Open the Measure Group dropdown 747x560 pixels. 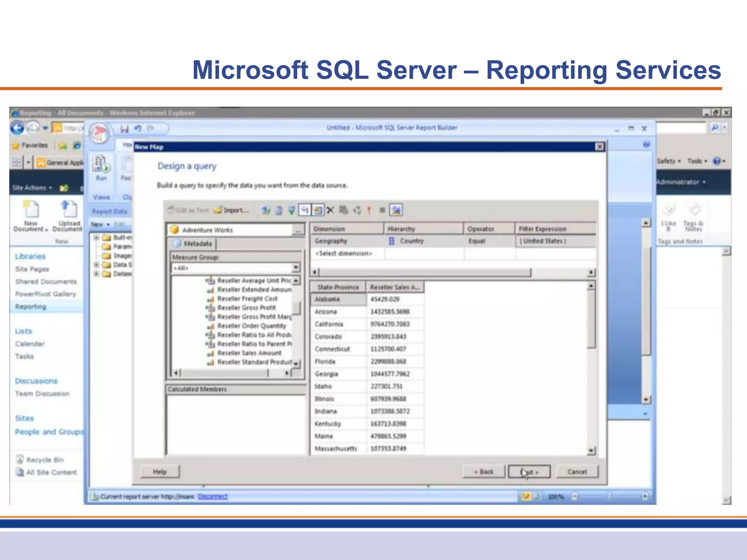pyautogui.click(x=296, y=268)
